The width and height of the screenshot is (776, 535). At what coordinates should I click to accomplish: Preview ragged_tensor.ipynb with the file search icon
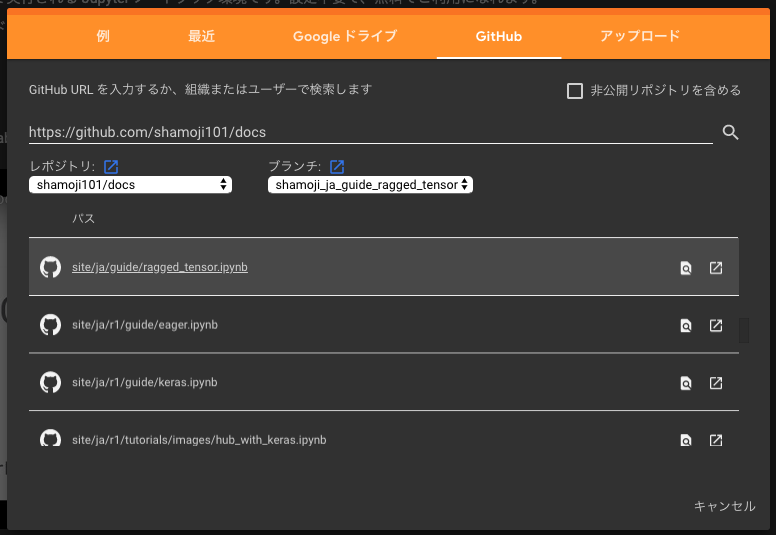[x=686, y=268]
